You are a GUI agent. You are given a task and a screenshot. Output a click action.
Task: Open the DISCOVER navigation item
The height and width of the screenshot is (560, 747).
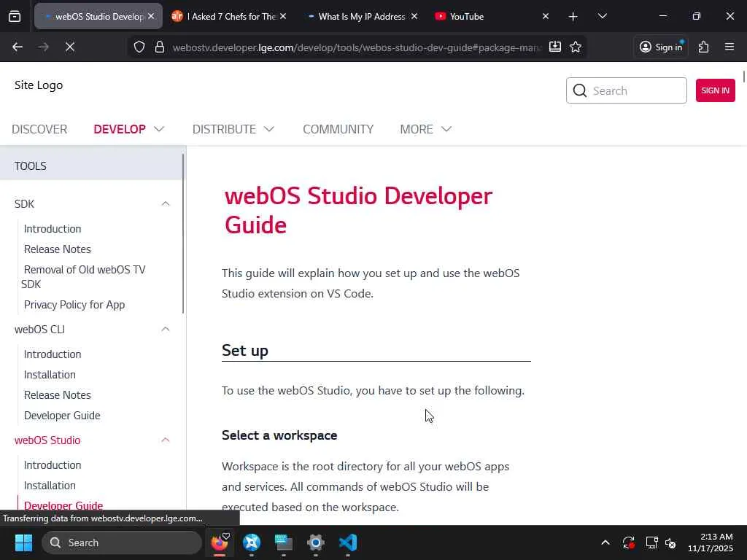pos(39,129)
